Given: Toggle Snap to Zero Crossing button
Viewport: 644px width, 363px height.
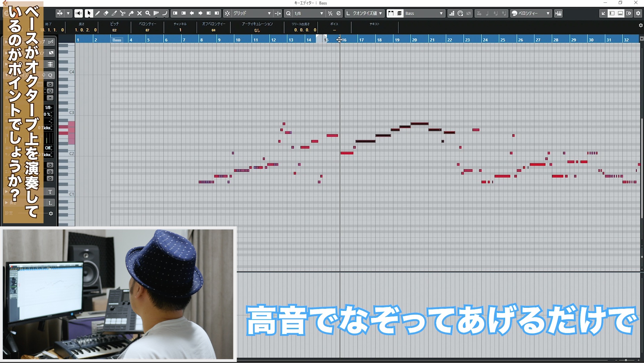Looking at the screenshot, I should click(x=278, y=13).
